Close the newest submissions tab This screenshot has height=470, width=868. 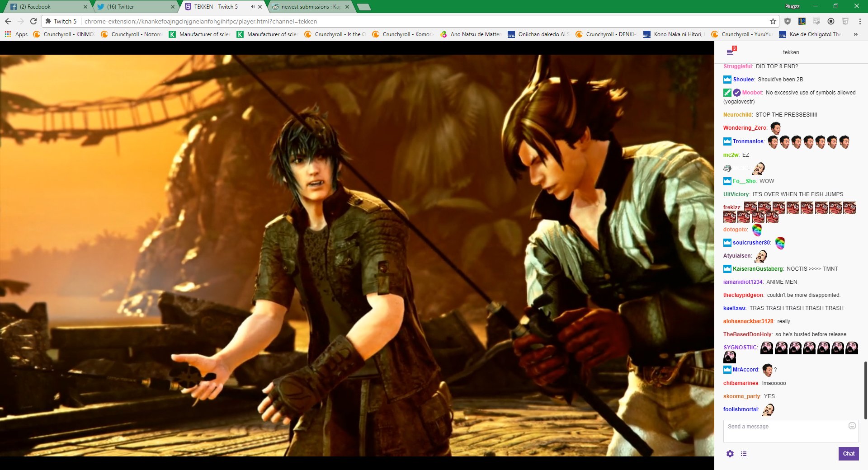(347, 7)
